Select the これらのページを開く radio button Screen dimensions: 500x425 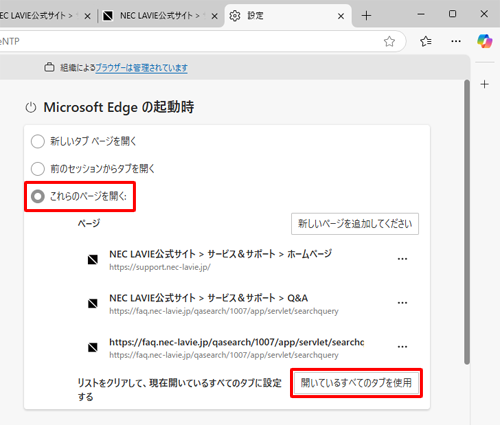click(x=38, y=196)
